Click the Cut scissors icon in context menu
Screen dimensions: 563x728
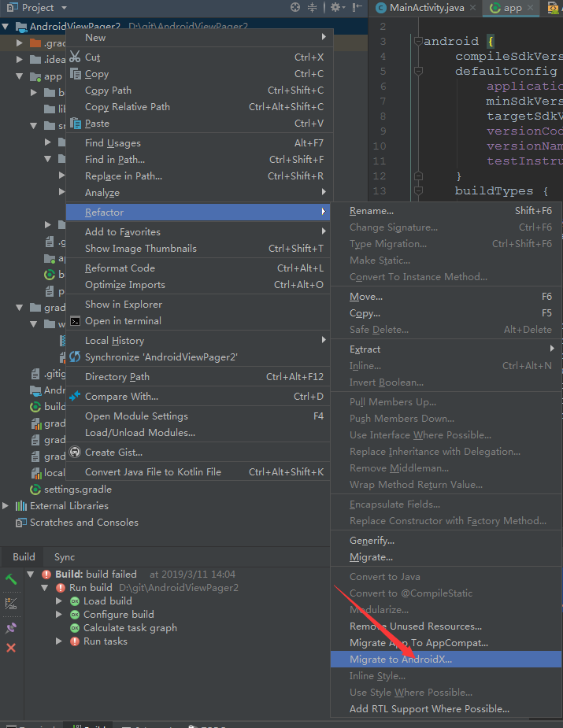tap(75, 57)
